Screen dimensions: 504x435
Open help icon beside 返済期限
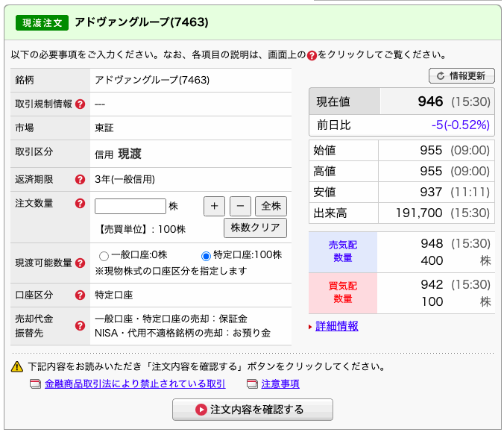[80, 180]
